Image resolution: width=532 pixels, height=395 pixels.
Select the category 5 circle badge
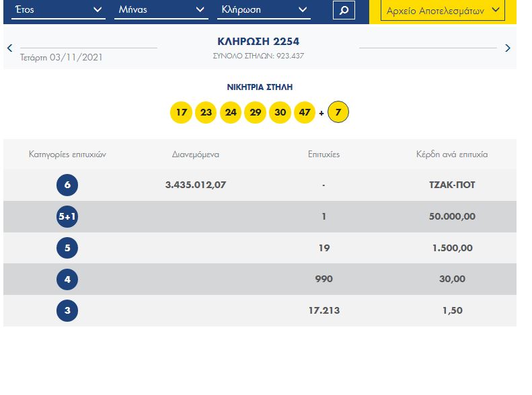67,248
